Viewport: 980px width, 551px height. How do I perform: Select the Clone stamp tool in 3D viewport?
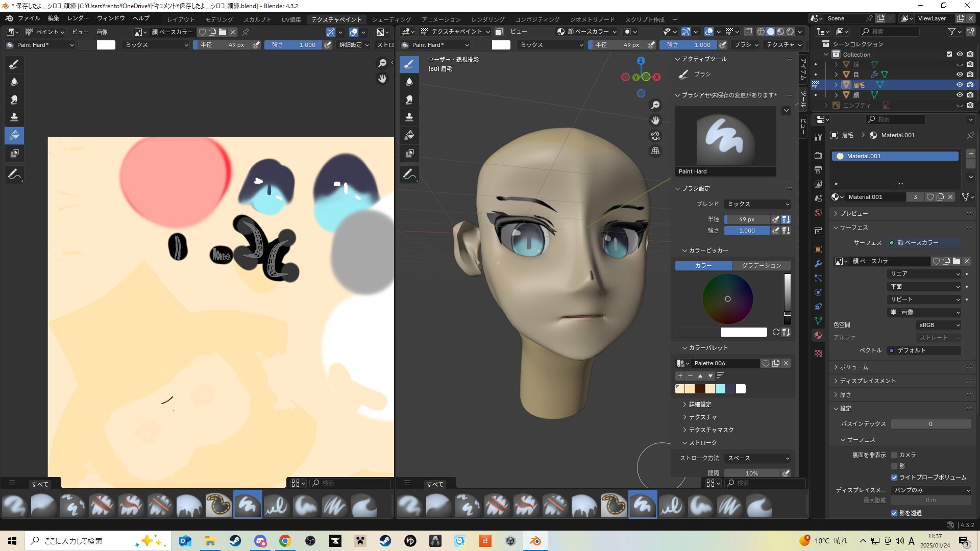(409, 117)
